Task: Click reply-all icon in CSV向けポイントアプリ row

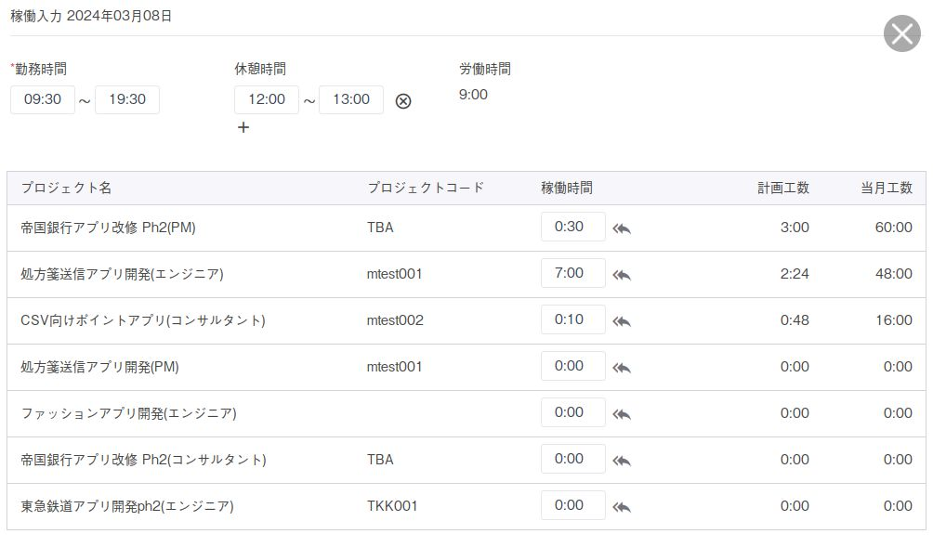Action: 622,321
